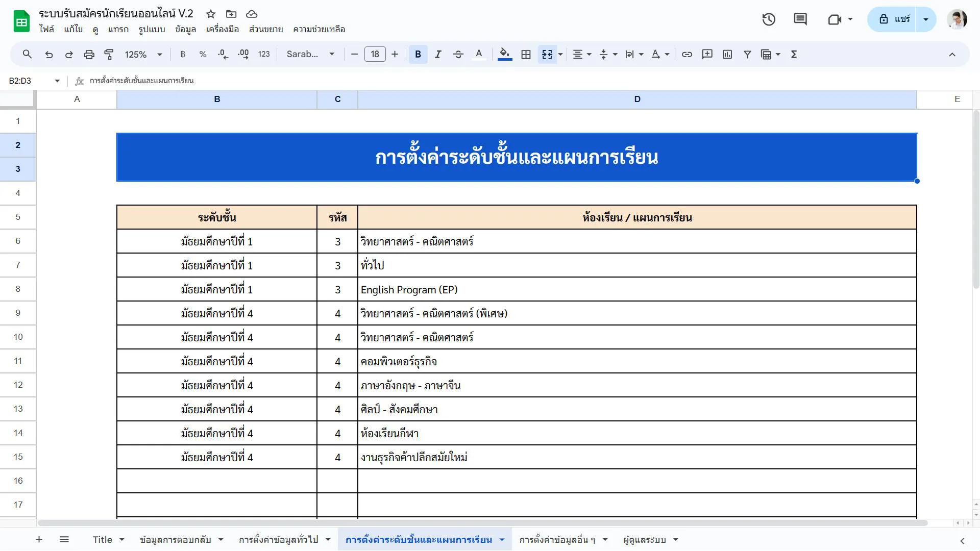Format as percent
The width and height of the screenshot is (980, 551).
(x=203, y=54)
